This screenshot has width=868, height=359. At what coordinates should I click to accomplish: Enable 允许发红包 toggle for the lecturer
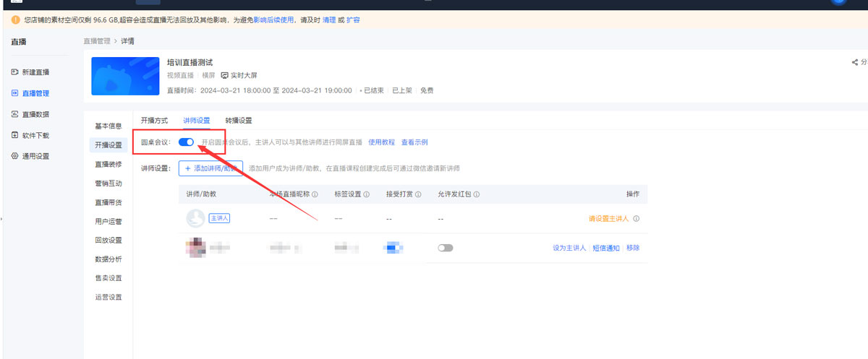click(446, 248)
